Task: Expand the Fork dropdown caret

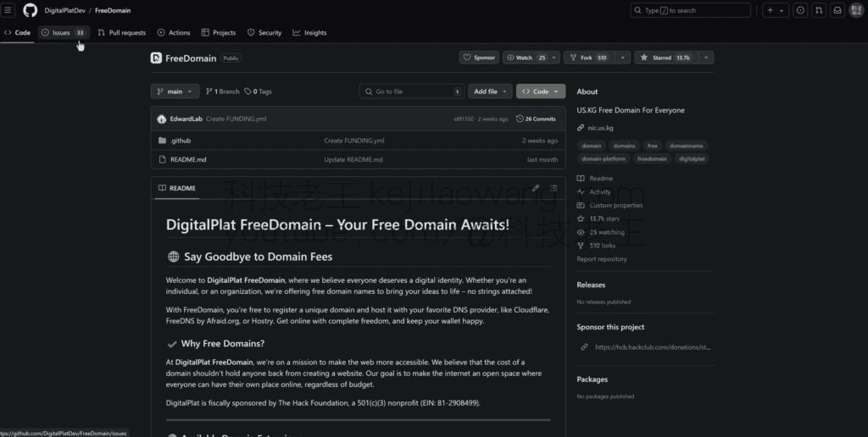Action: (x=623, y=58)
